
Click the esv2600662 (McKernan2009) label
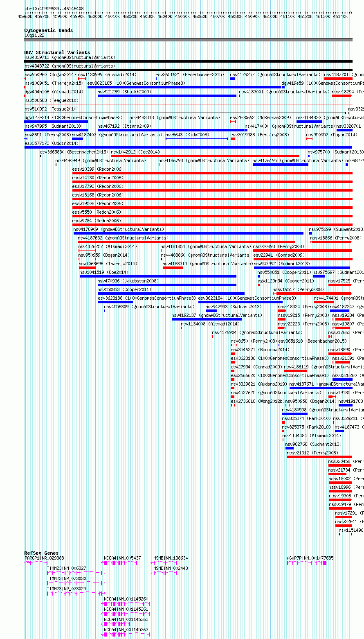pos(261,117)
